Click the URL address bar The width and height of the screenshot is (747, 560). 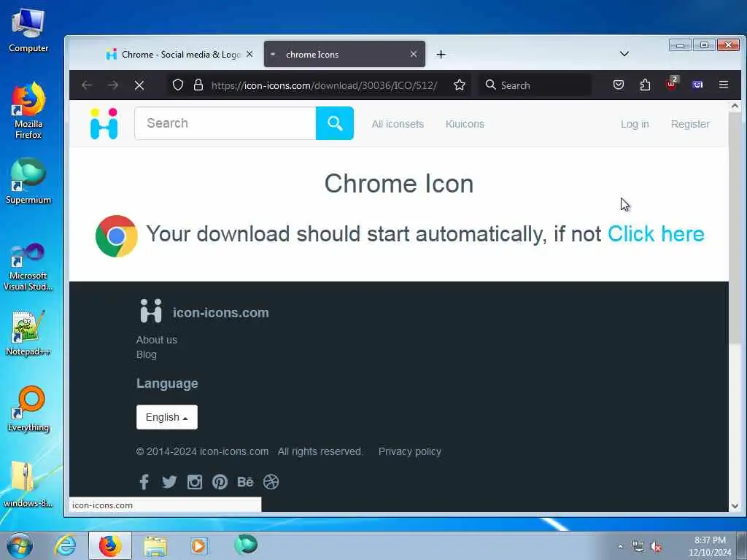tap(323, 85)
